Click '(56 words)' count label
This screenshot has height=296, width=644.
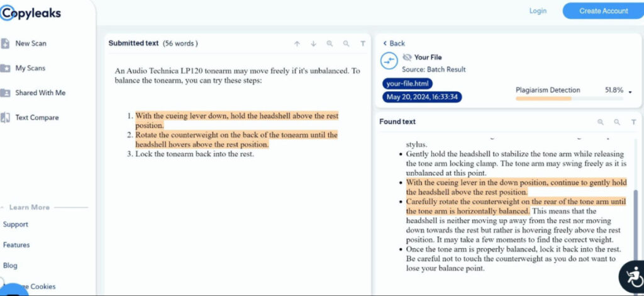[180, 43]
